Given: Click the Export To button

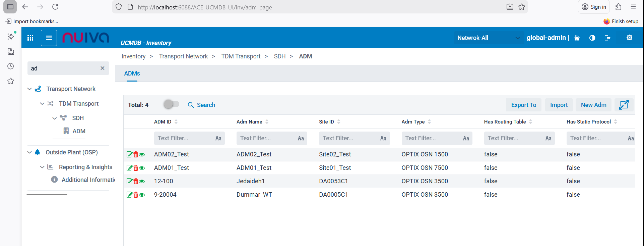Looking at the screenshot, I should click(x=523, y=105).
